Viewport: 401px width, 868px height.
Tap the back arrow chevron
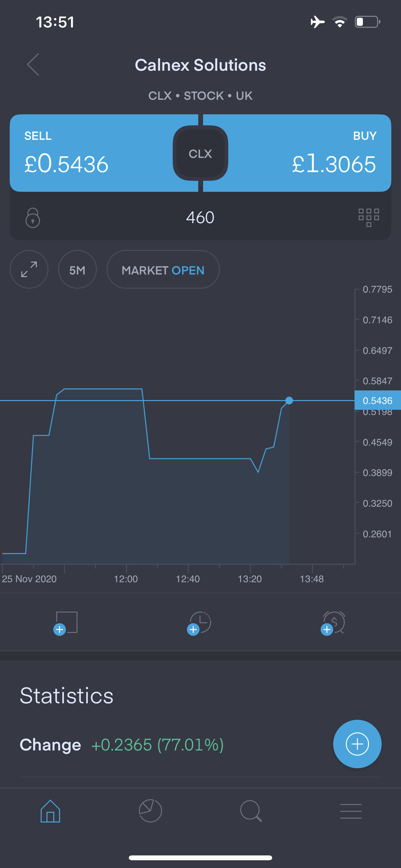point(33,64)
